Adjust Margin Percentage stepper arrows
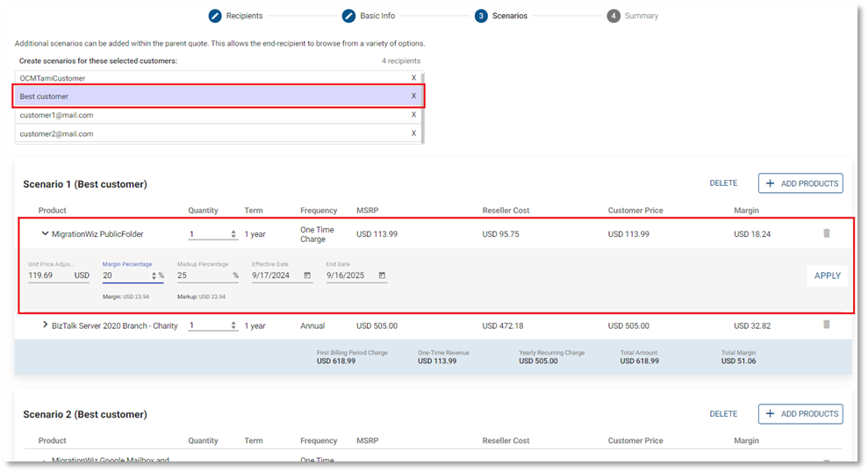The height and width of the screenshot is (472, 868). point(154,275)
